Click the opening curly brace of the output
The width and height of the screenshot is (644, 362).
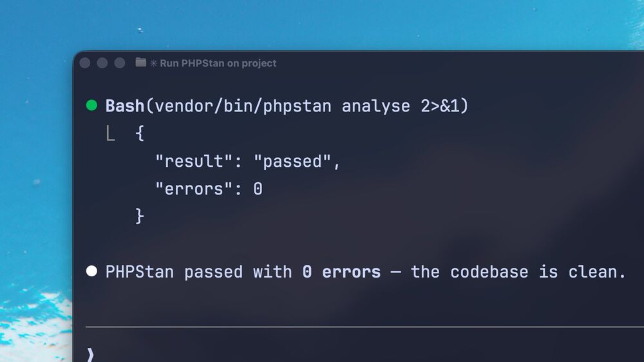pos(140,134)
